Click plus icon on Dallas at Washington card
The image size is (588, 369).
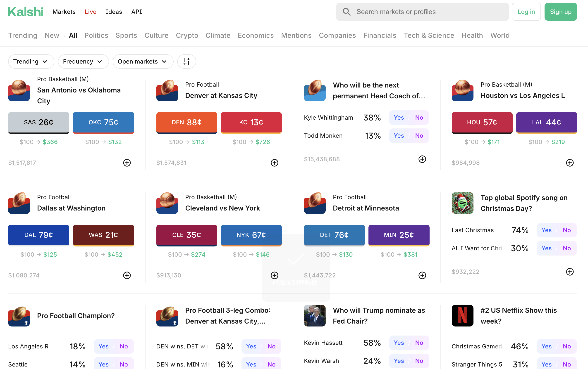pyautogui.click(x=127, y=275)
